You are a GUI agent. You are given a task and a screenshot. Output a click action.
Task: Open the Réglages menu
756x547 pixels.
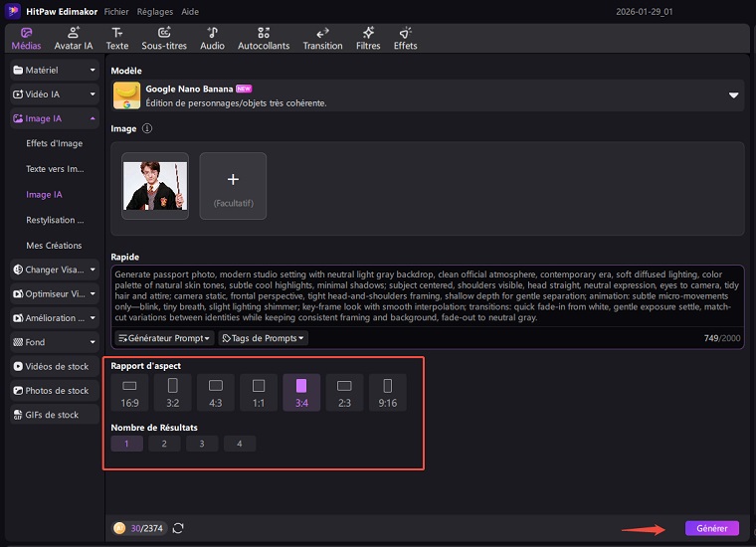click(155, 12)
